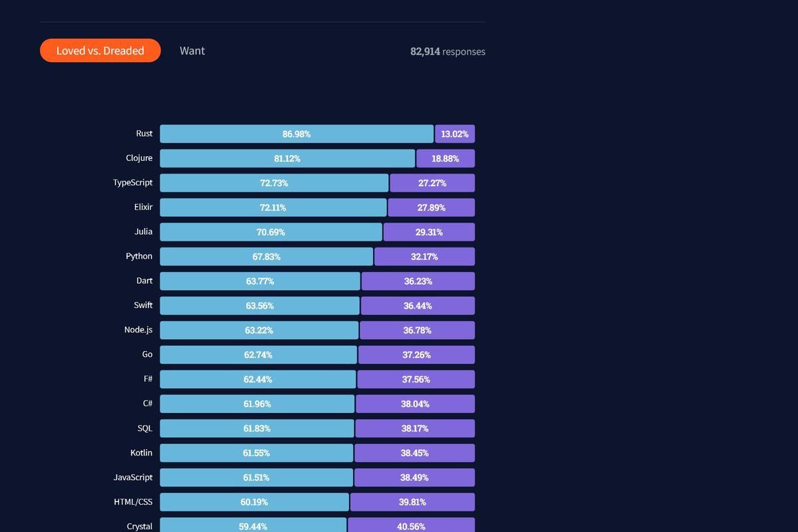
Task: Click Elixir's 72.11% loved bar
Action: pyautogui.click(x=273, y=207)
